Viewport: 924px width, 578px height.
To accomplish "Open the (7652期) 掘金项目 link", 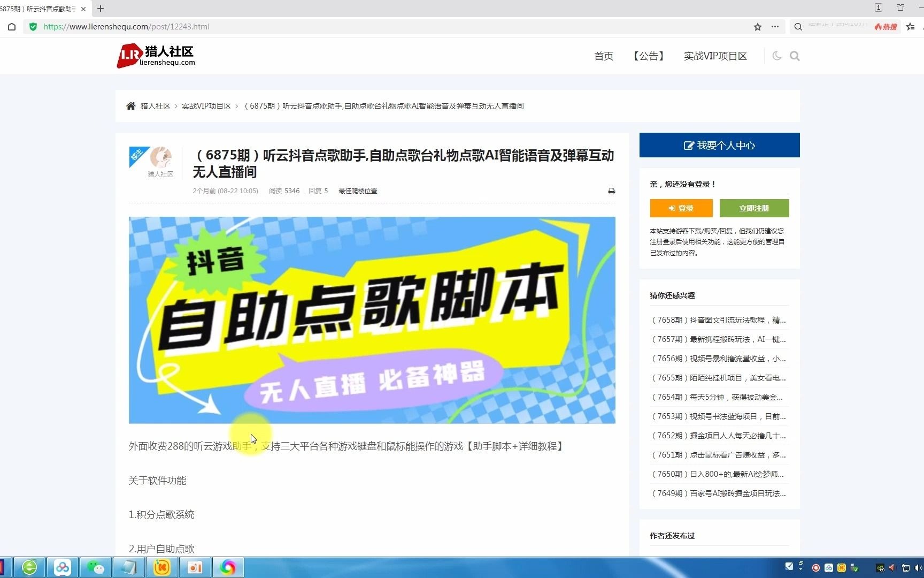I will (x=718, y=436).
